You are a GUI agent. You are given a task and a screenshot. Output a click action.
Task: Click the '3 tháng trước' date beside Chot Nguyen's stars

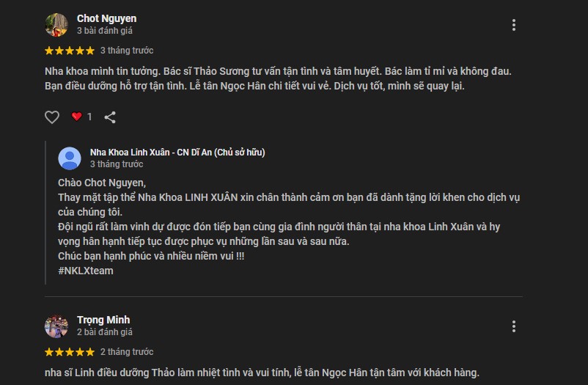coord(127,51)
